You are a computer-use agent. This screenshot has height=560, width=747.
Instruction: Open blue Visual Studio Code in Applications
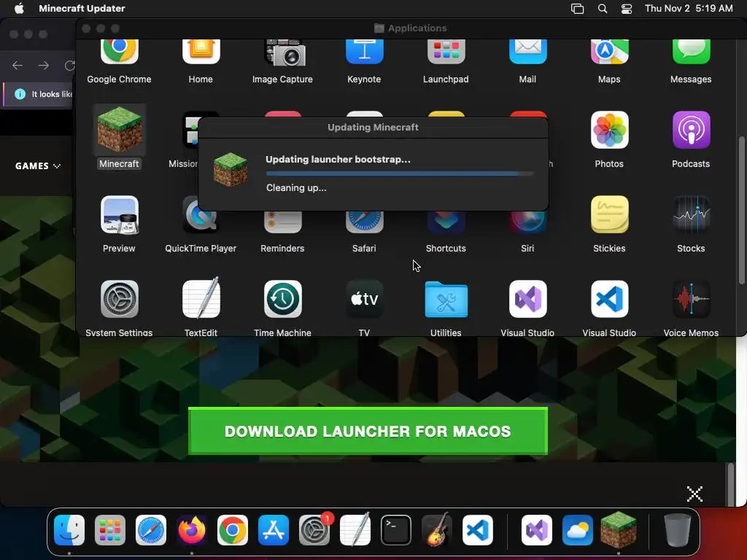coord(609,299)
